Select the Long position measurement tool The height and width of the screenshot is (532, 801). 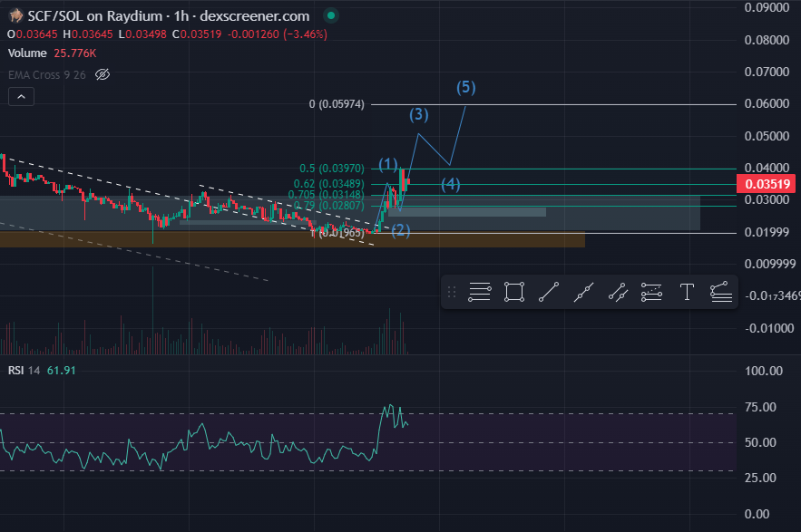[652, 292]
